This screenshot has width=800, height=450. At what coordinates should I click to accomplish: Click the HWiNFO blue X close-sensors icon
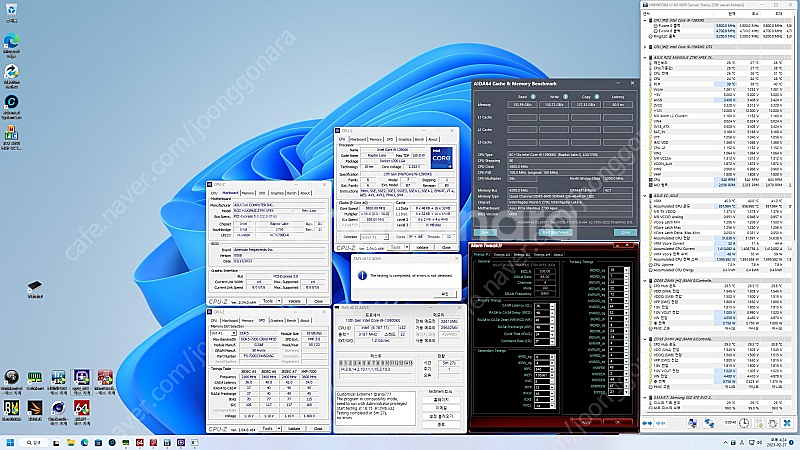pos(787,423)
